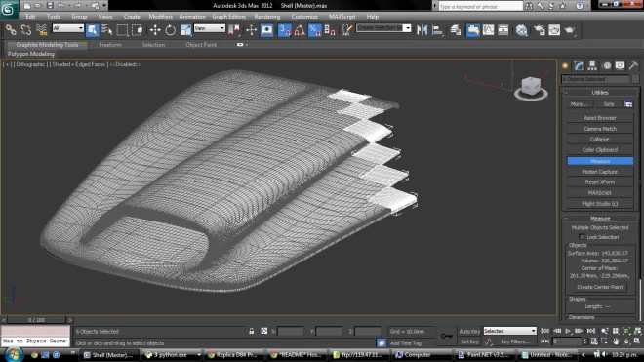
Task: Toggle the Auto Key button
Action: (469, 331)
